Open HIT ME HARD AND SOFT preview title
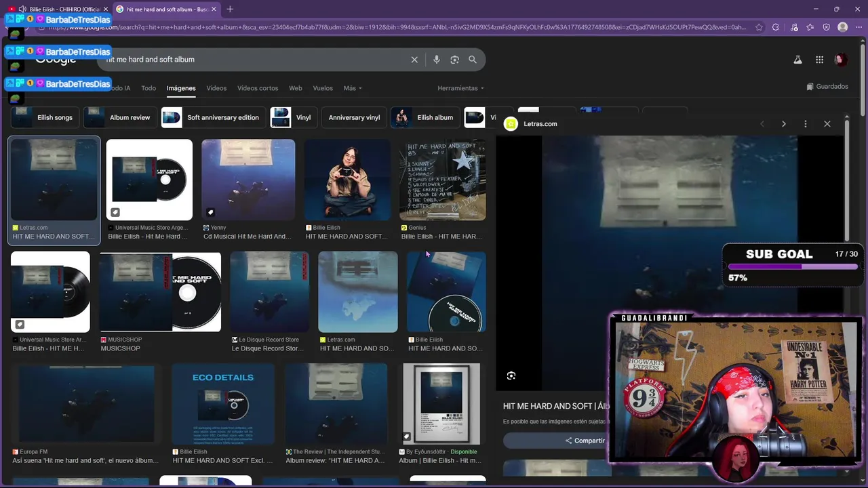This screenshot has height=488, width=868. 556,406
